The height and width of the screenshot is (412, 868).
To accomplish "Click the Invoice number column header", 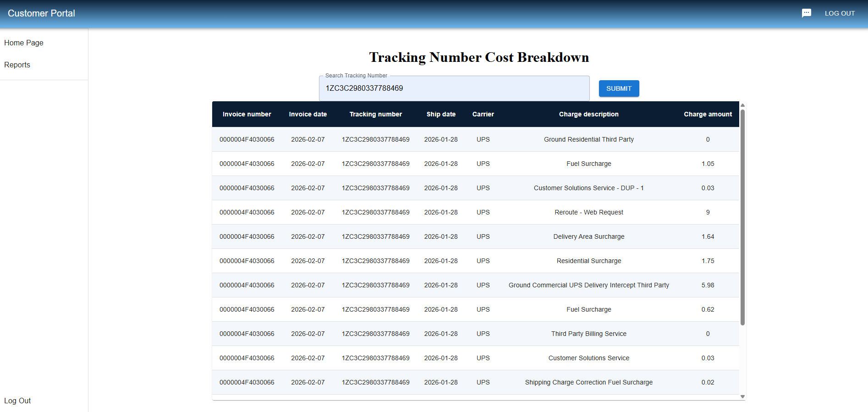I will point(247,114).
